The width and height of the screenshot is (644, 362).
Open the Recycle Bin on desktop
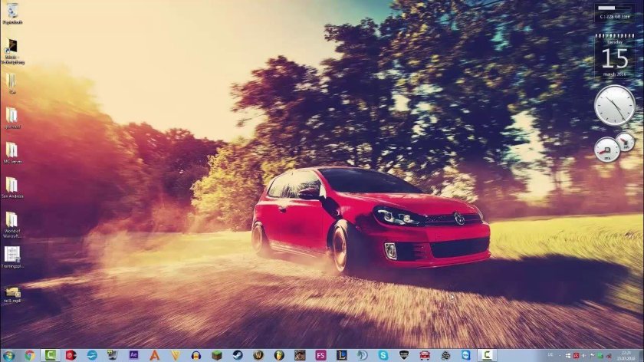point(11,13)
